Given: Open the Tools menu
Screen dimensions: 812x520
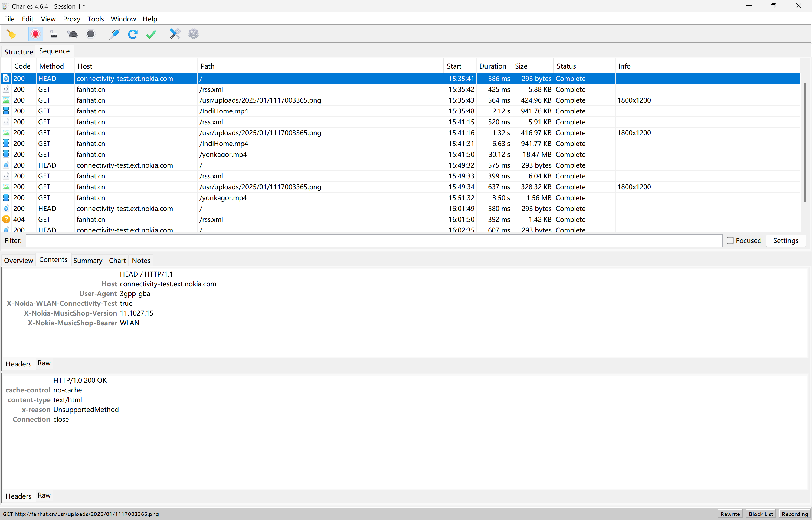Looking at the screenshot, I should (x=96, y=19).
